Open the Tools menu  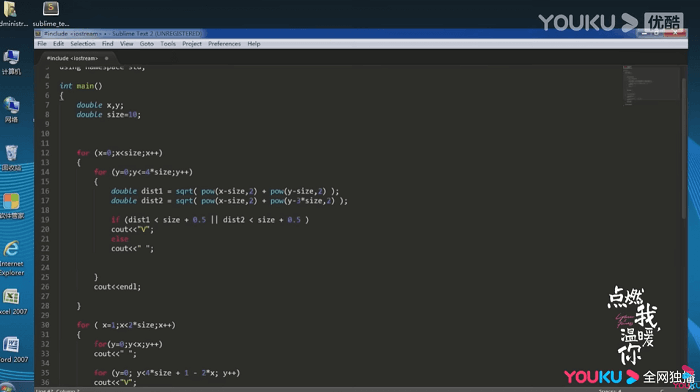click(x=168, y=44)
